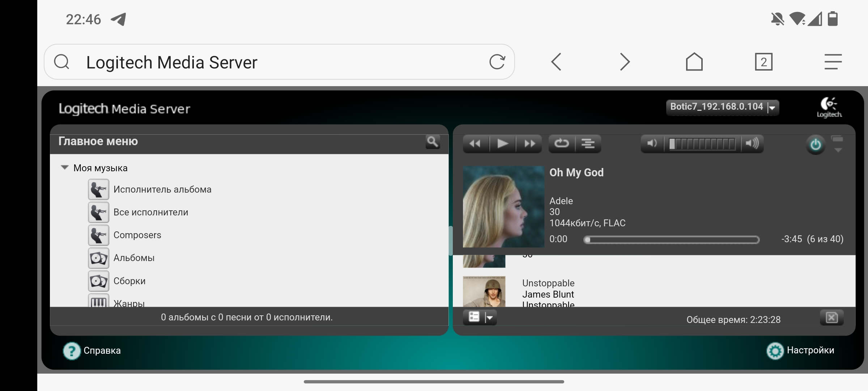Select Сборки menu entry
This screenshot has height=391, width=868.
pos(129,281)
